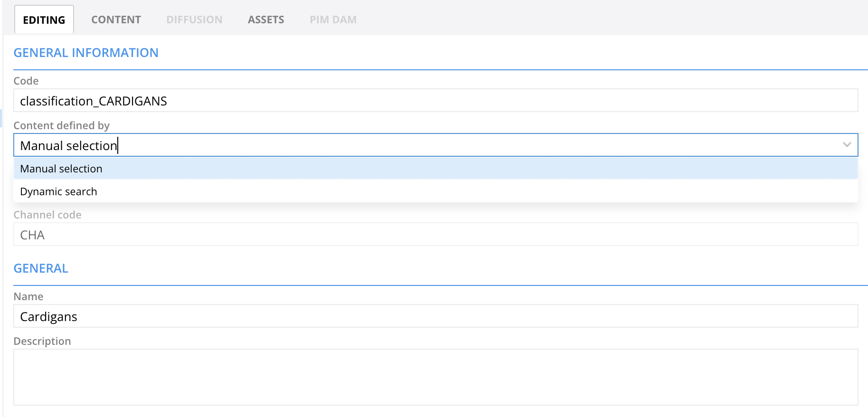Click the Content defined by label
Screen dimensions: 868x417
(62, 125)
